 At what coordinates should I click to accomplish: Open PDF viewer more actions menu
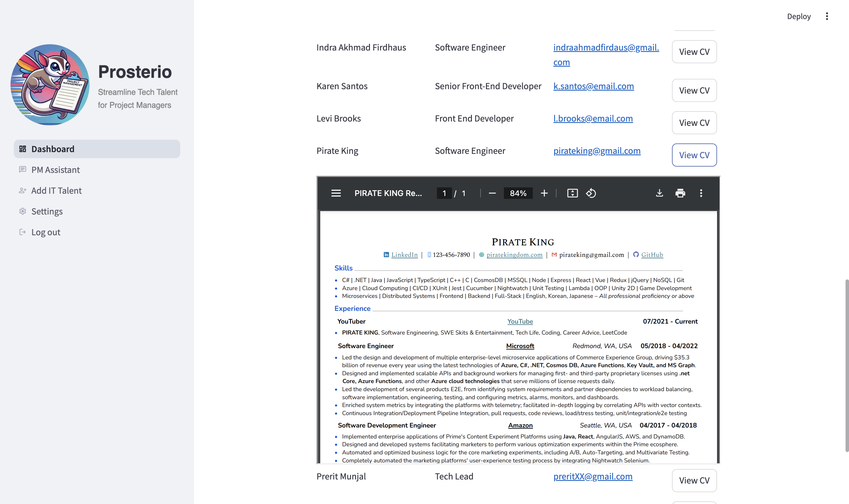(x=701, y=193)
